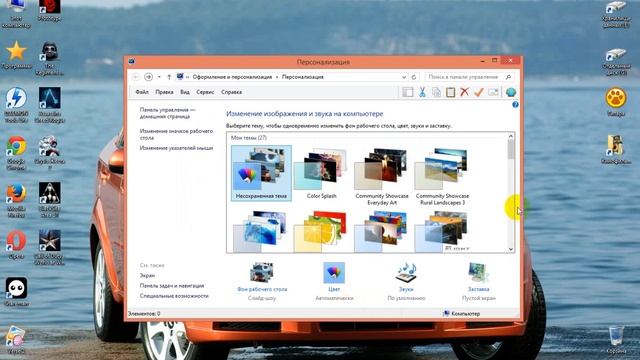The width and height of the screenshot is (640, 360).
Task: Select the blue lightning bolt desktop icon
Action: coord(16,104)
